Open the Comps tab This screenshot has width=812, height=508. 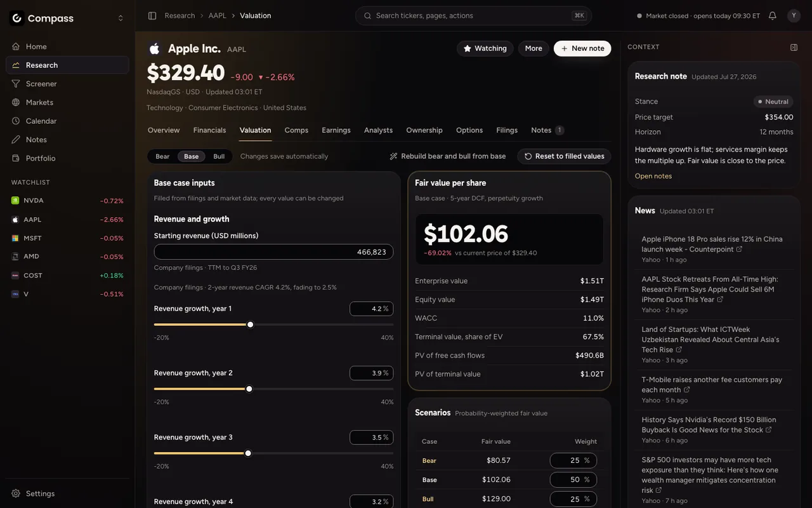[x=296, y=130]
